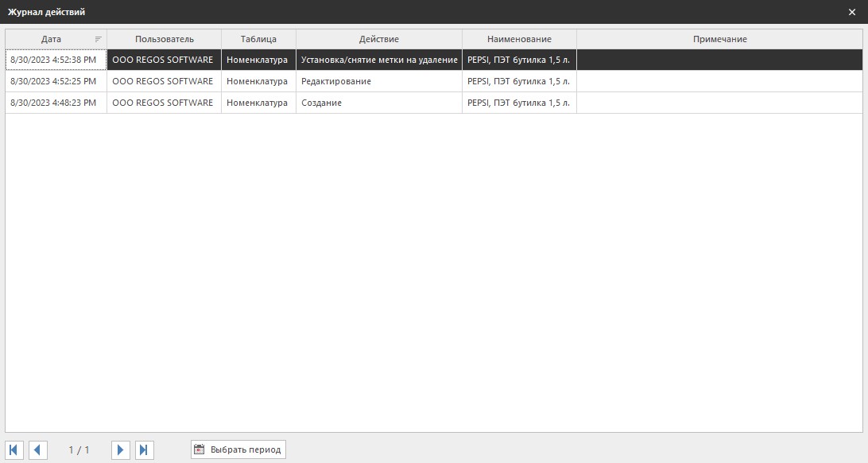This screenshot has width=868, height=463.
Task: Sort by the Таблица column header
Action: click(258, 39)
